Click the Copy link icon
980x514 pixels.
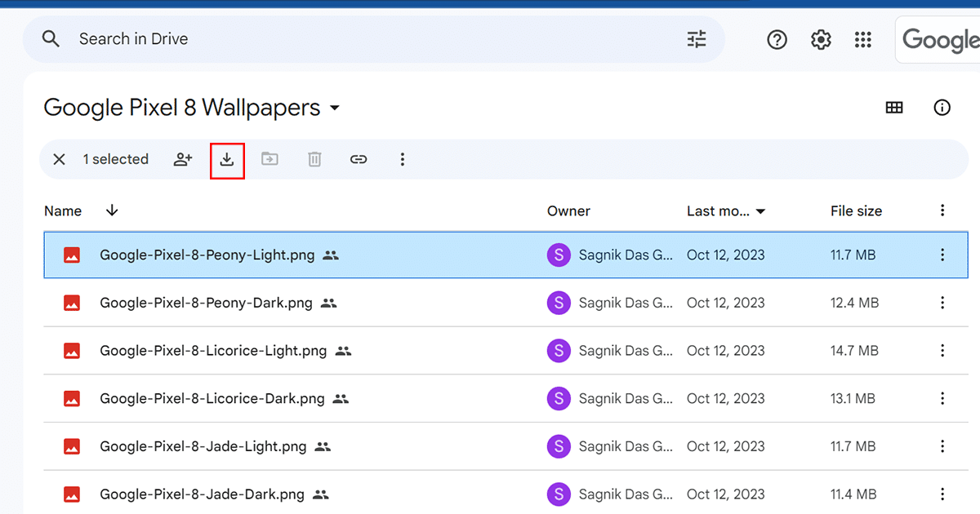pyautogui.click(x=359, y=159)
